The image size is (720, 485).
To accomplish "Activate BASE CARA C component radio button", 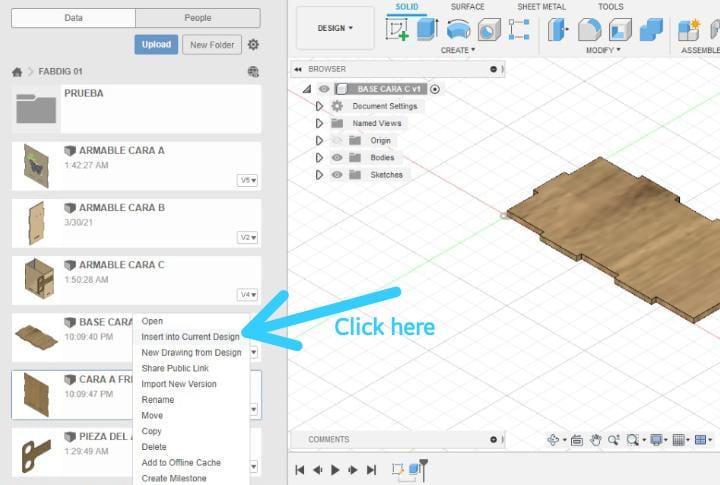I will pos(435,89).
